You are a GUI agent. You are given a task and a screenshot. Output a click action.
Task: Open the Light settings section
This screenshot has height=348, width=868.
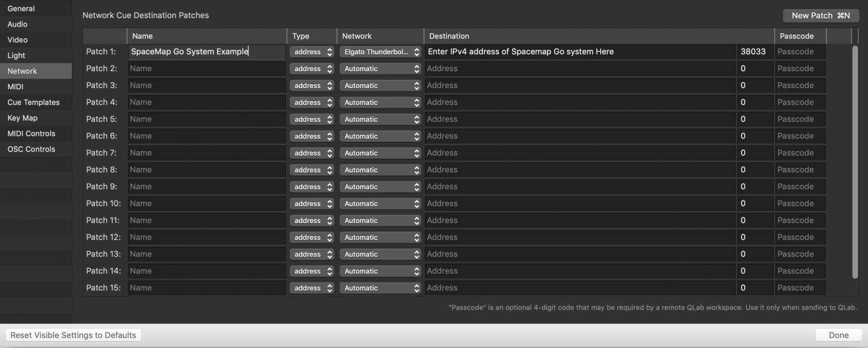[x=36, y=55]
